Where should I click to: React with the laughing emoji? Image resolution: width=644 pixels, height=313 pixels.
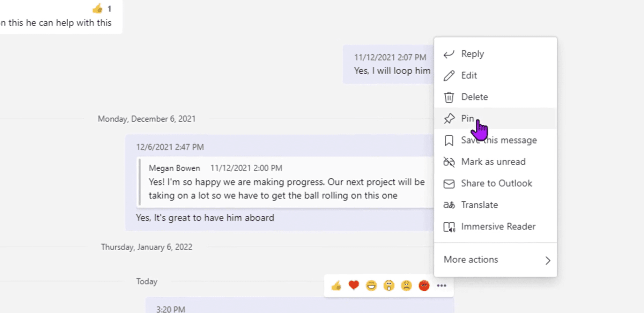[371, 285]
